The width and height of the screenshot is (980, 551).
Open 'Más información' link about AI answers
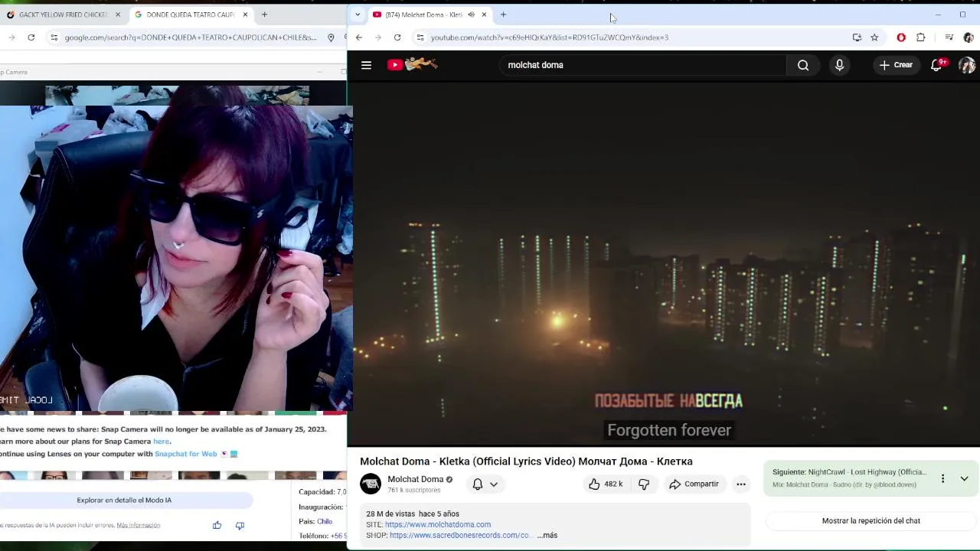pyautogui.click(x=139, y=525)
